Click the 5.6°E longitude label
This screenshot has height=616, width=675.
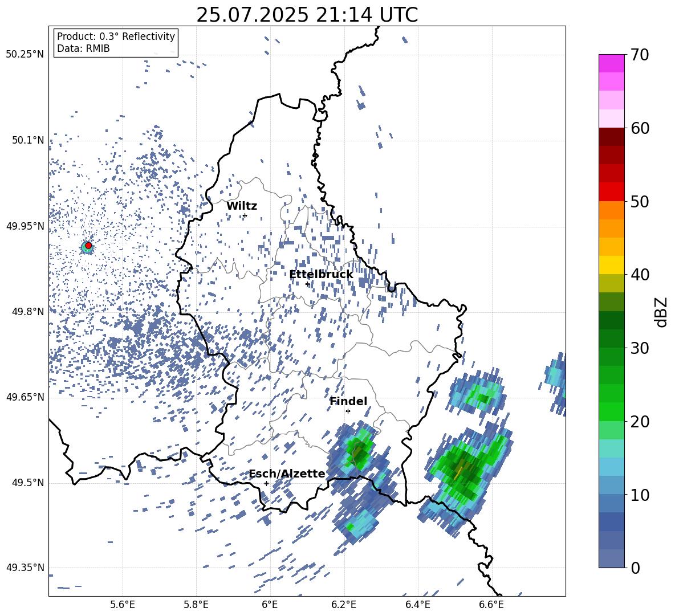[122, 605]
